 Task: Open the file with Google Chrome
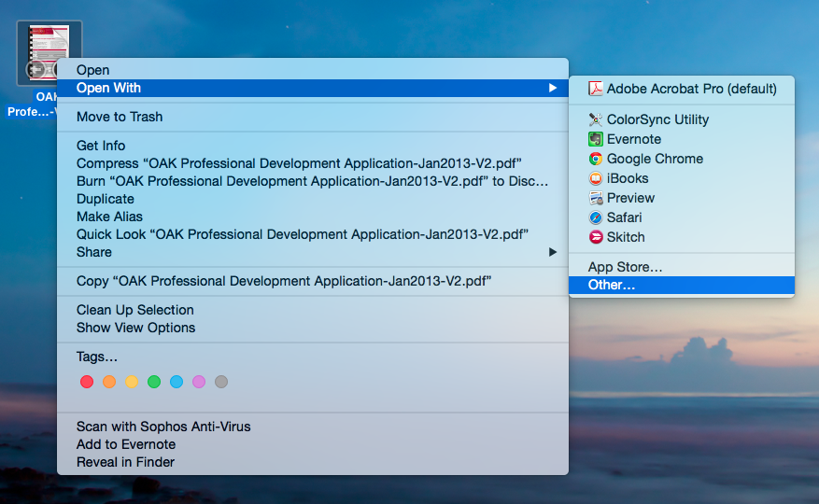(x=682, y=159)
